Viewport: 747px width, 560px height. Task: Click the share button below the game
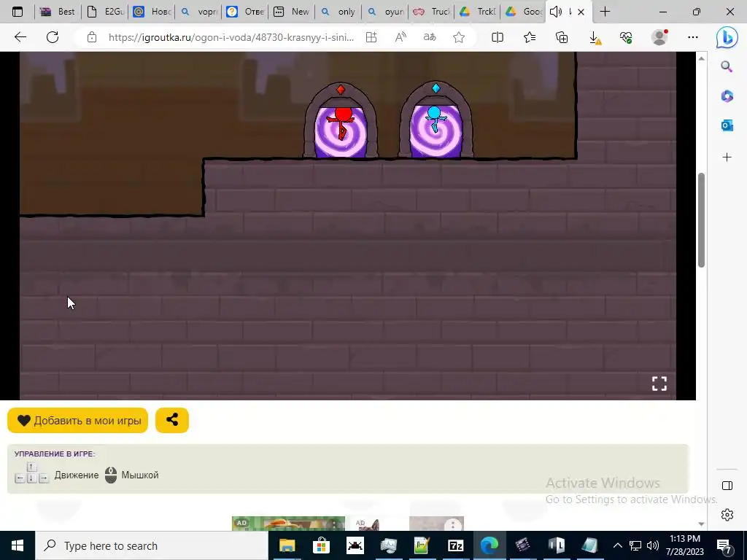pos(172,420)
